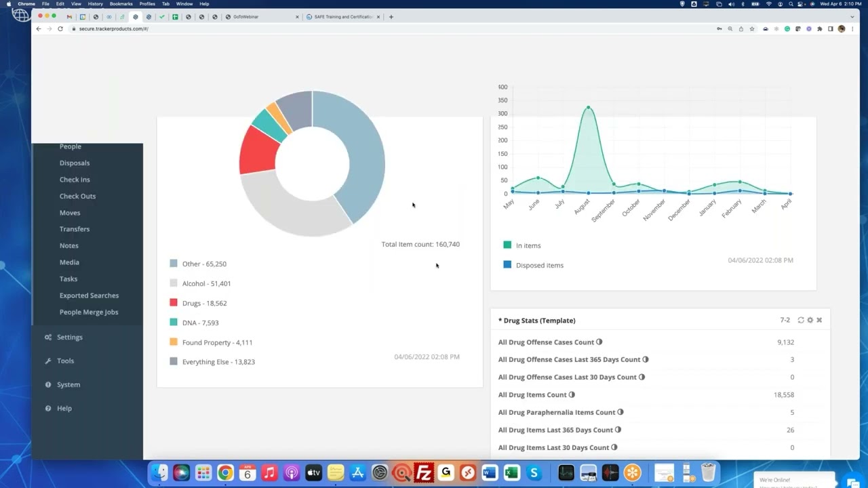Click the Settings gear icon in sidebar
This screenshot has height=488, width=868.
tap(48, 337)
